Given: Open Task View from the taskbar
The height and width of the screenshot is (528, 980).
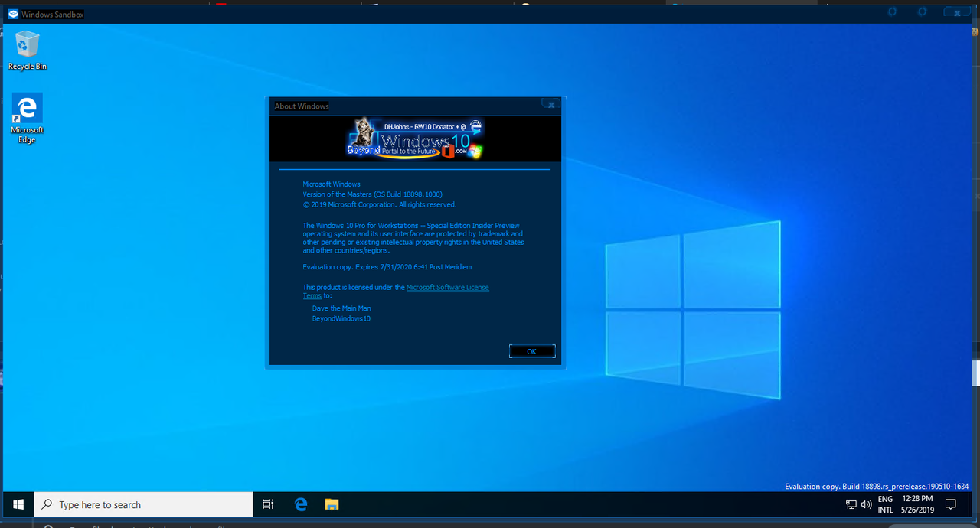Looking at the screenshot, I should 268,505.
